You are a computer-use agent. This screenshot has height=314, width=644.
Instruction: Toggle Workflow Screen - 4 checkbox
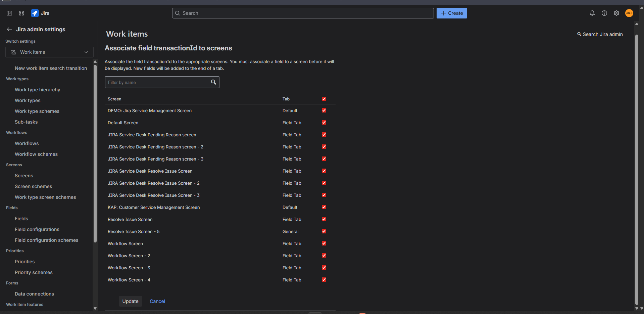(x=324, y=279)
